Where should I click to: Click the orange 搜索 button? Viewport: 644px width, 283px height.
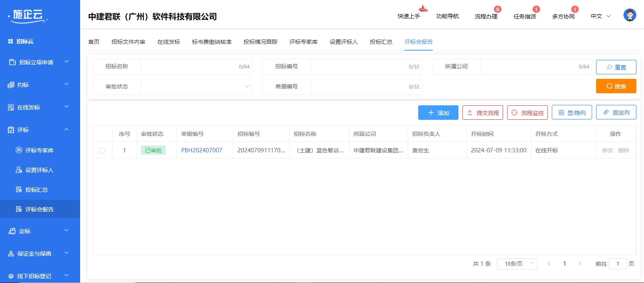point(616,86)
